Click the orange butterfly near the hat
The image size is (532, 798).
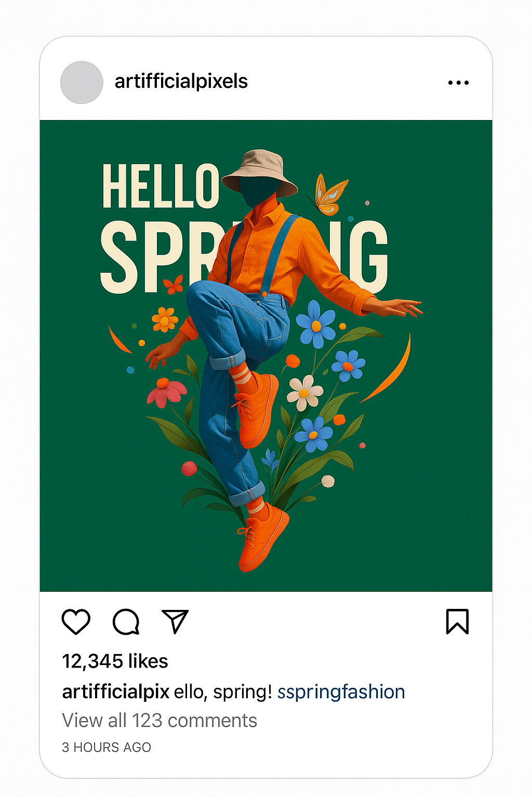coord(329,195)
